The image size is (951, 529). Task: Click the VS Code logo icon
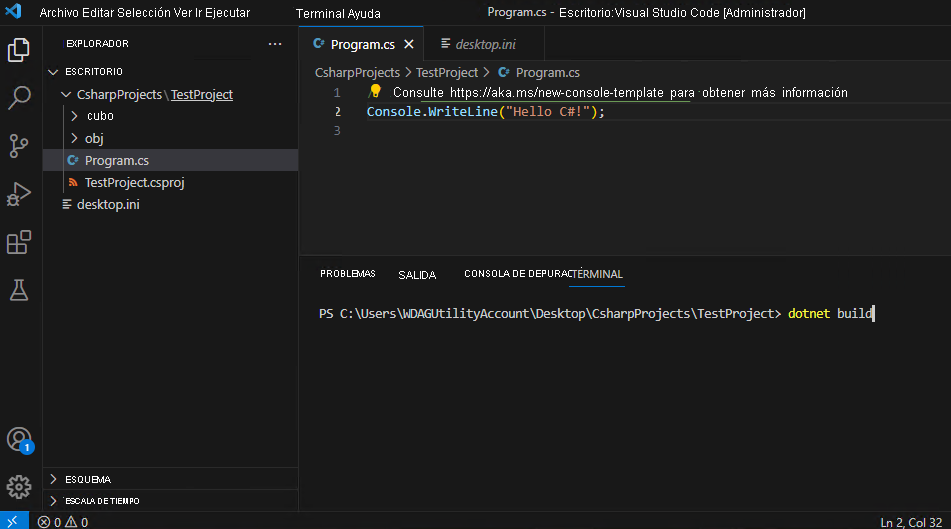tap(13, 11)
